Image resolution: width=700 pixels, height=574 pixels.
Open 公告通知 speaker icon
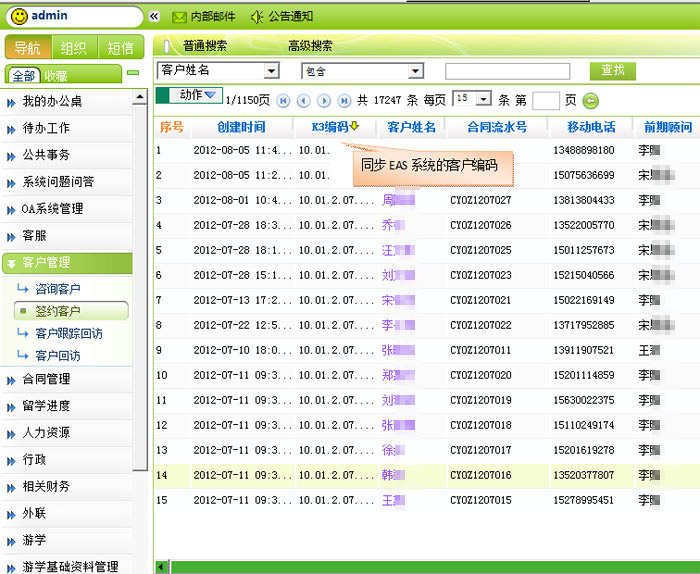click(257, 17)
